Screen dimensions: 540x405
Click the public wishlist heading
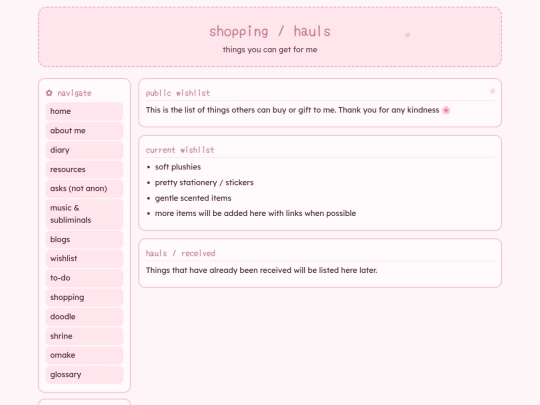pyautogui.click(x=178, y=93)
